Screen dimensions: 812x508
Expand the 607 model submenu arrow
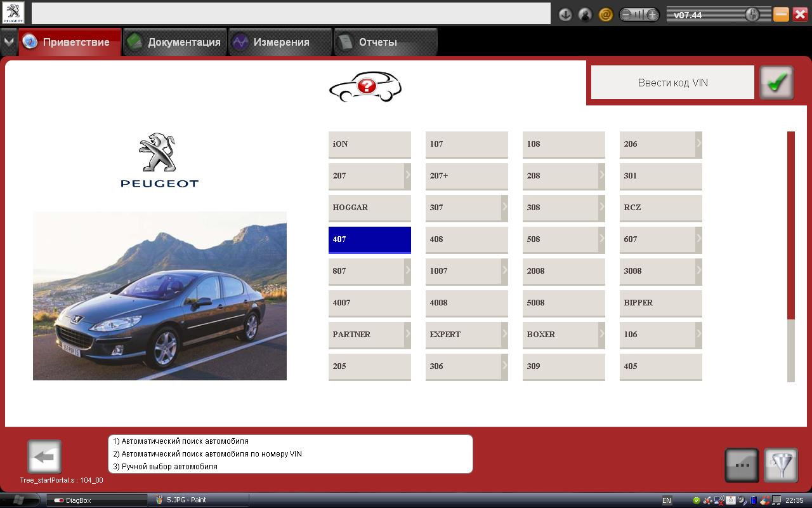tap(698, 239)
